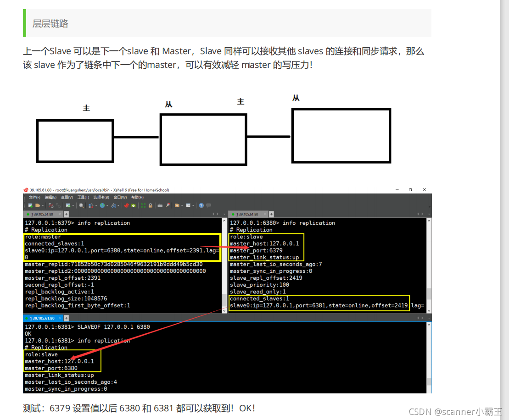Click the text repl_backlog_size:1048576
The image size is (509, 420).
pos(66,298)
